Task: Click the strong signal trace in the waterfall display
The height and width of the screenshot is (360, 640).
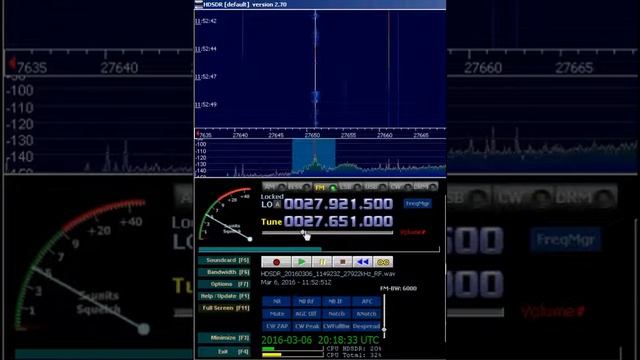Action: click(315, 69)
